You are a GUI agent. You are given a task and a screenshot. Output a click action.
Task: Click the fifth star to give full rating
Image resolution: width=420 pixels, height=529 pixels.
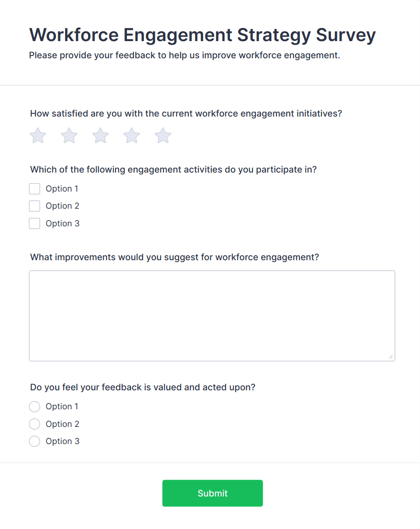point(162,135)
